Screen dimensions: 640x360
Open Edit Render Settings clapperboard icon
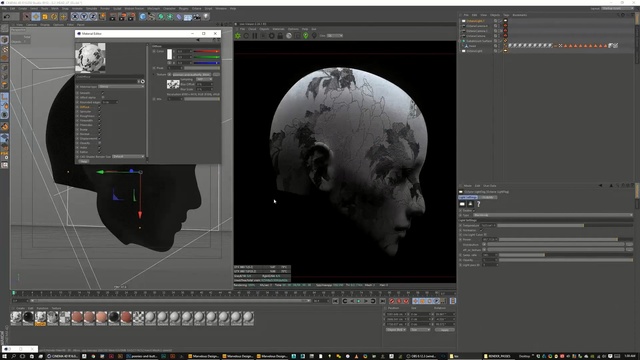click(x=131, y=17)
